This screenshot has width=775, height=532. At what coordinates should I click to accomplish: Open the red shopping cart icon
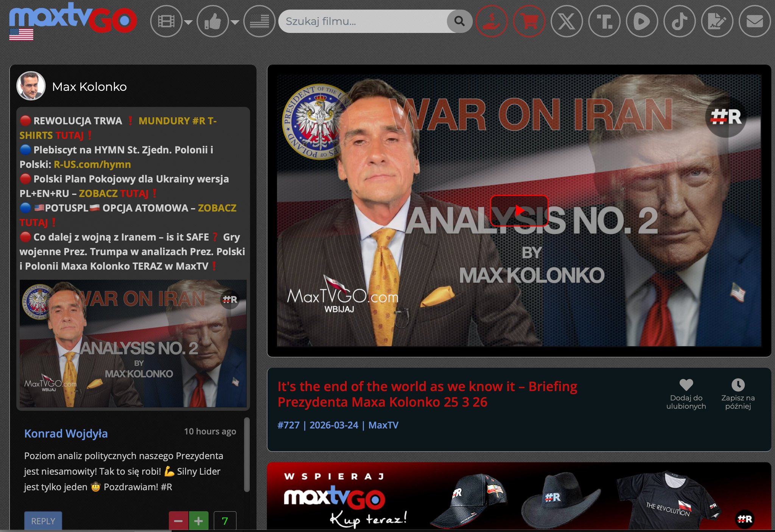point(529,22)
